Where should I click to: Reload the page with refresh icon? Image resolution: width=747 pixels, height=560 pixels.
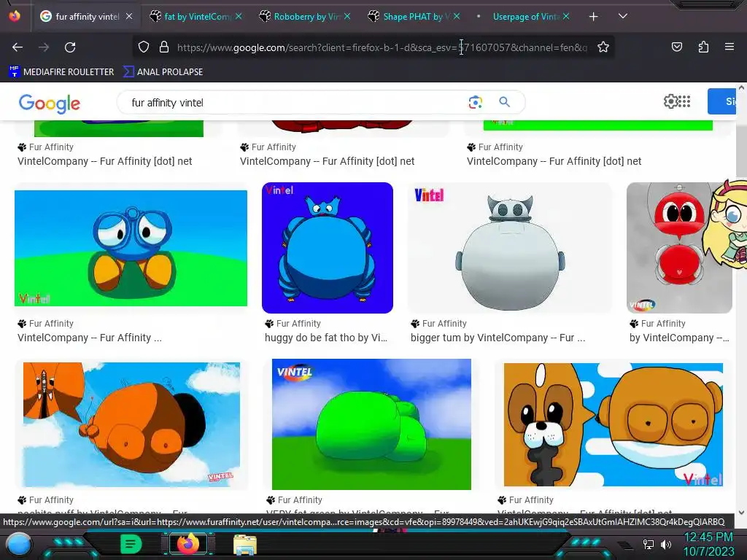point(70,47)
